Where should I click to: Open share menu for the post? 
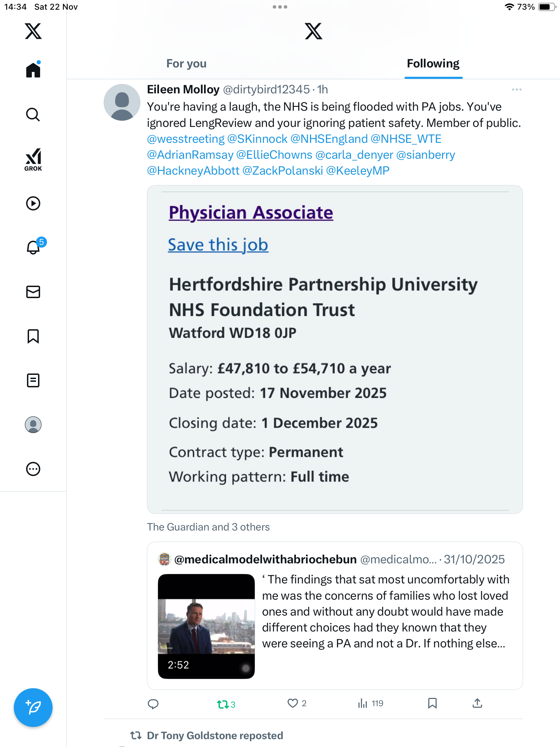click(477, 703)
